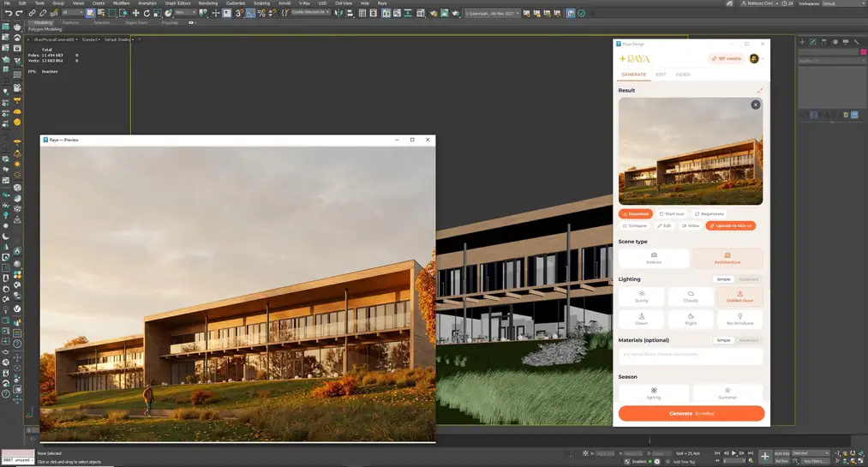This screenshot has width=868, height=467.
Task: Choose Dawn lighting option
Action: coord(642,320)
